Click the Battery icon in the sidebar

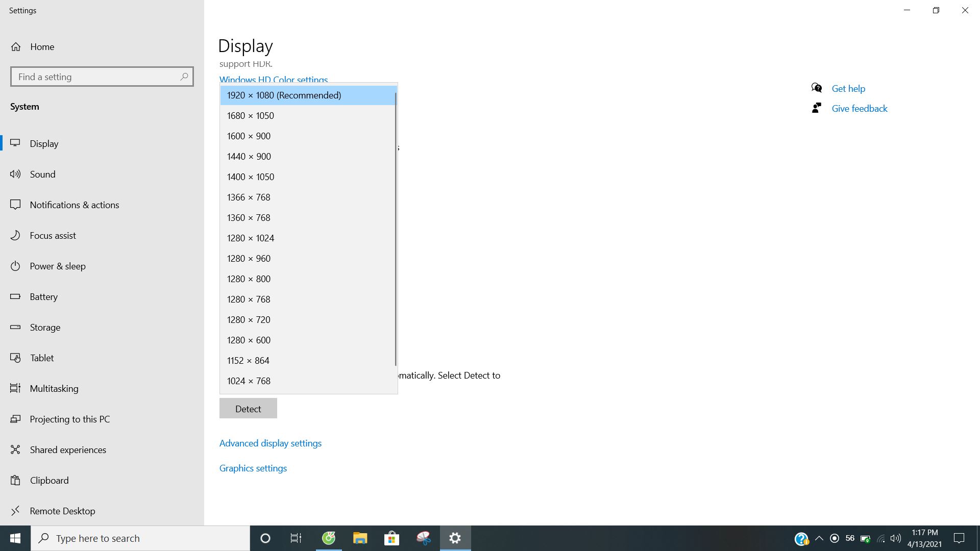15,296
